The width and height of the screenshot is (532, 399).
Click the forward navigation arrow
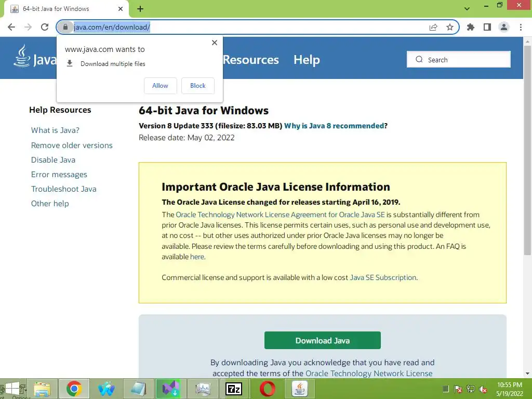tap(28, 27)
